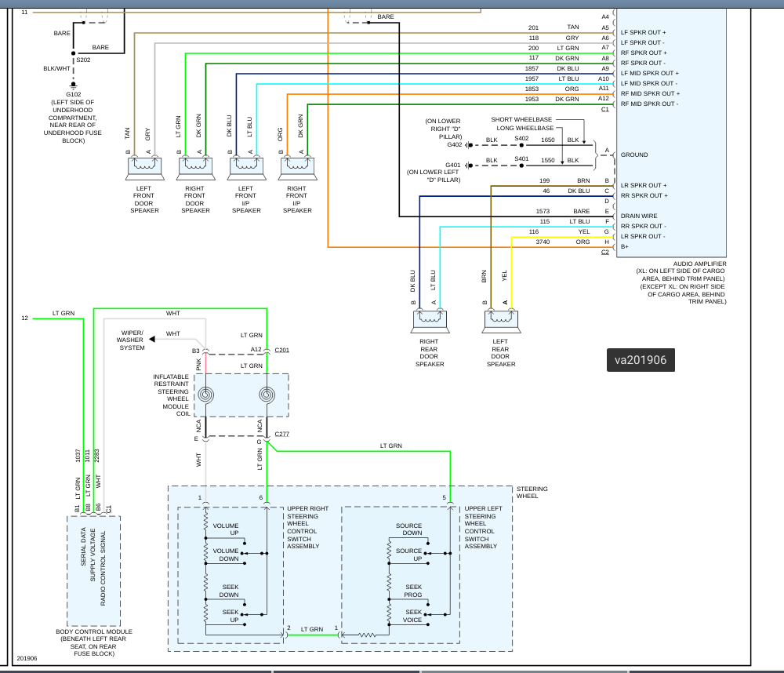
Task: Click the S202 splice point
Action: point(74,53)
